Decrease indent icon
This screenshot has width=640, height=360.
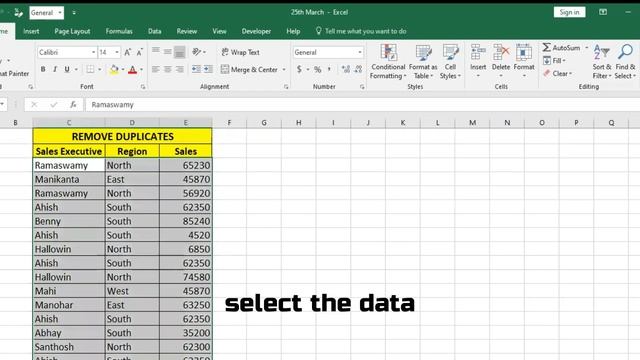(196, 69)
